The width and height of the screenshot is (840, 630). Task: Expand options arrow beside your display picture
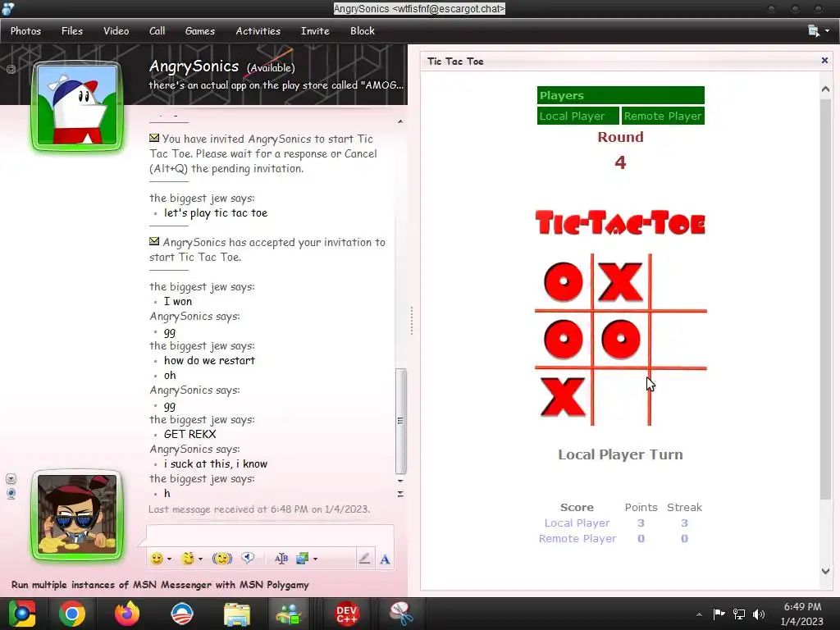(11, 478)
